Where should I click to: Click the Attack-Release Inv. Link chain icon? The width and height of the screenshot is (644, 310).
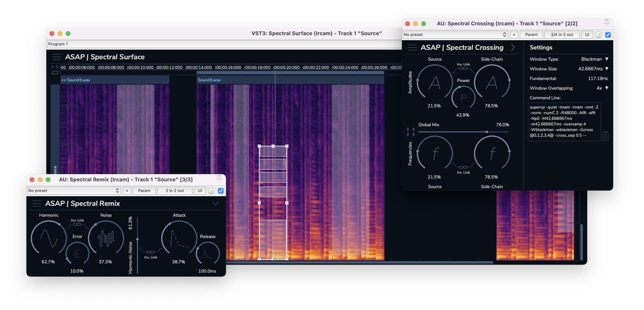point(150,251)
